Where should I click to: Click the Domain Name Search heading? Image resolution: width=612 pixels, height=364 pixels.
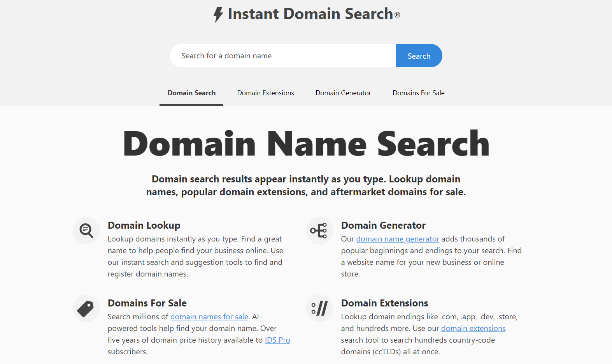[x=306, y=144]
